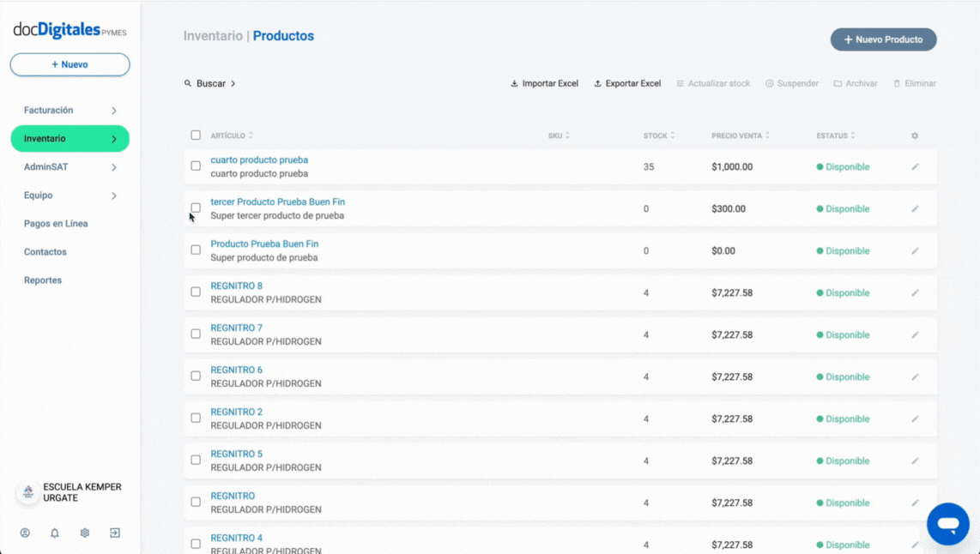This screenshot has height=554, width=980.
Task: Click Importar Excel in the toolbar
Action: click(544, 84)
